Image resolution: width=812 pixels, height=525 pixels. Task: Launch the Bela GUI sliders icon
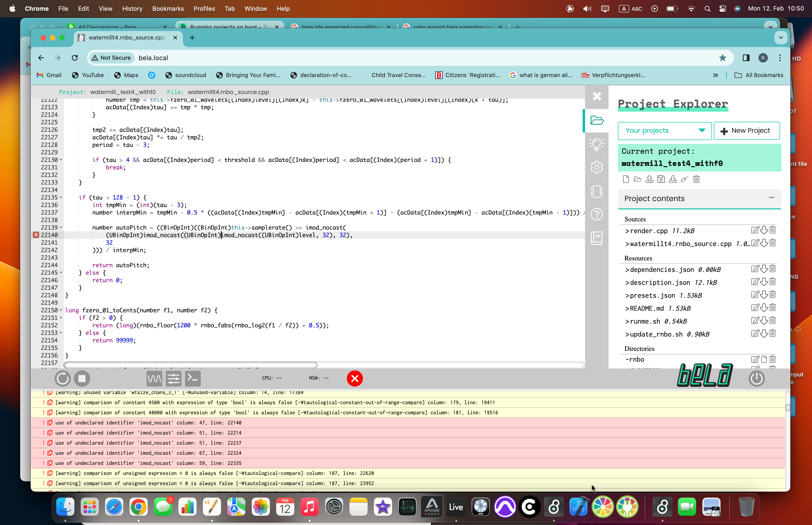(173, 378)
